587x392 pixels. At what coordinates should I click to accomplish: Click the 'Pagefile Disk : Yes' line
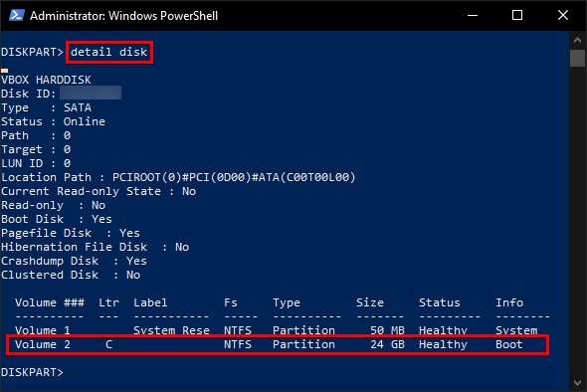[71, 233]
